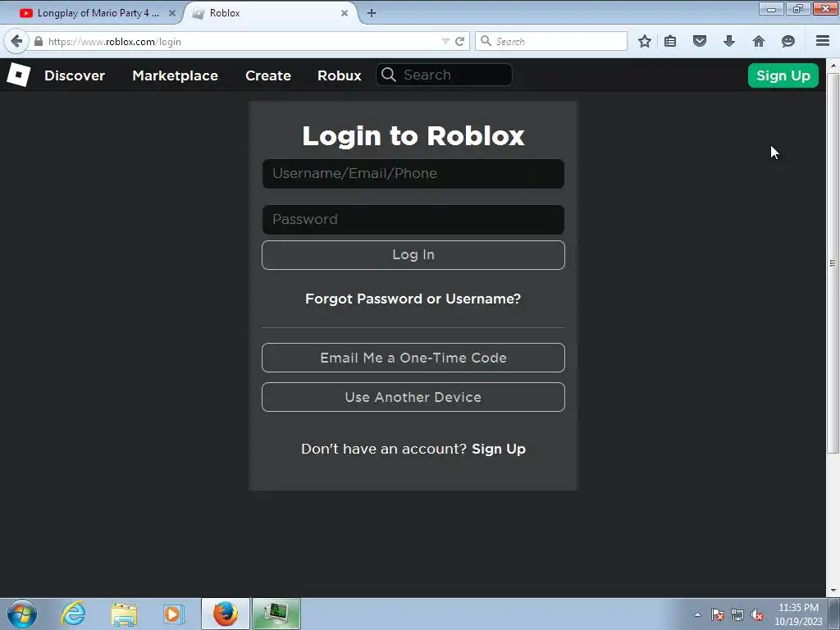Viewport: 840px width, 630px height.
Task: Click the scrollbar up arrow
Action: tap(833, 66)
